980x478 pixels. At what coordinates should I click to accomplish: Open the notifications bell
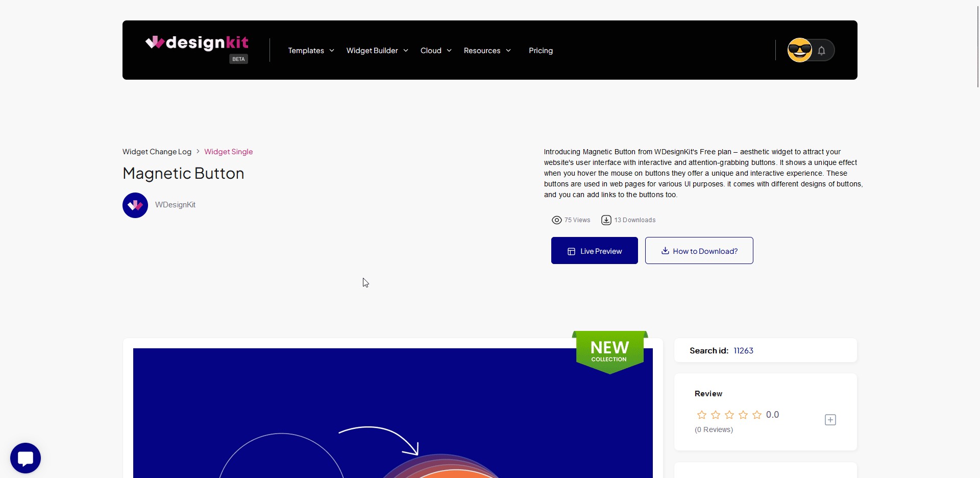(821, 51)
